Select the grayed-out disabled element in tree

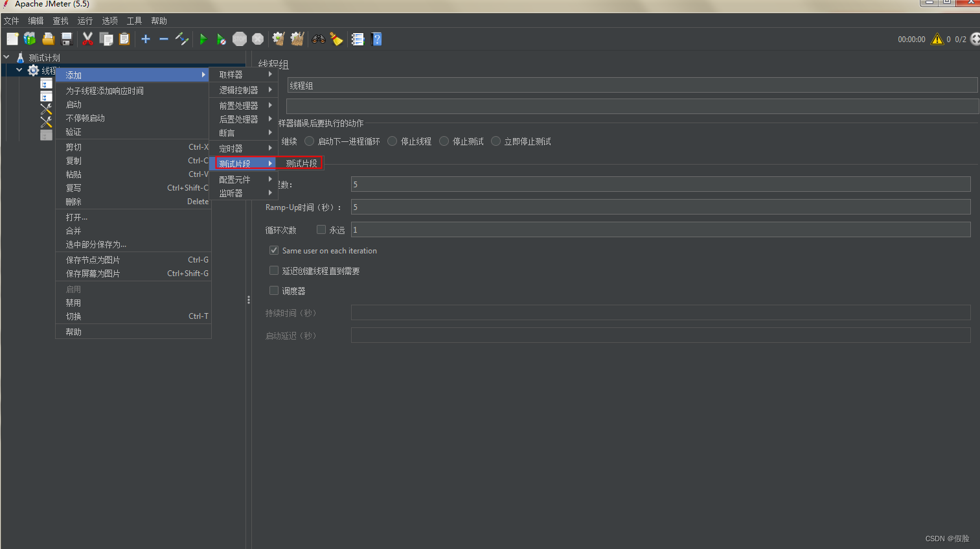46,135
